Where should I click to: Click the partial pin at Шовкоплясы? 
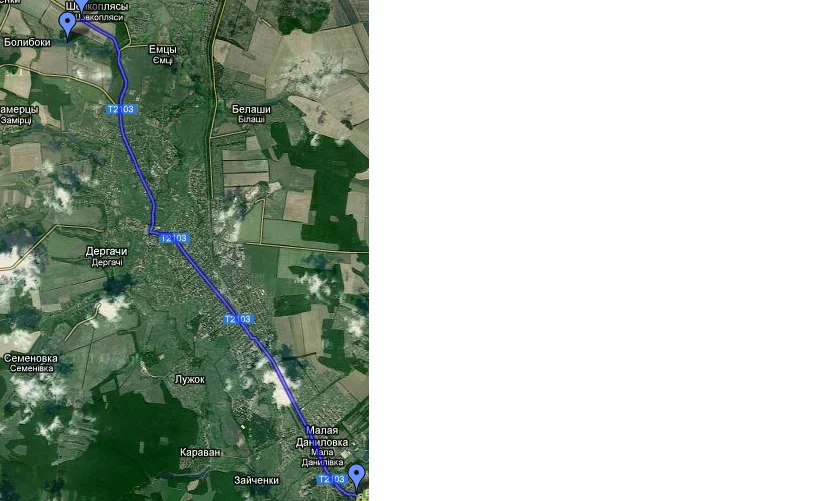(x=81, y=5)
